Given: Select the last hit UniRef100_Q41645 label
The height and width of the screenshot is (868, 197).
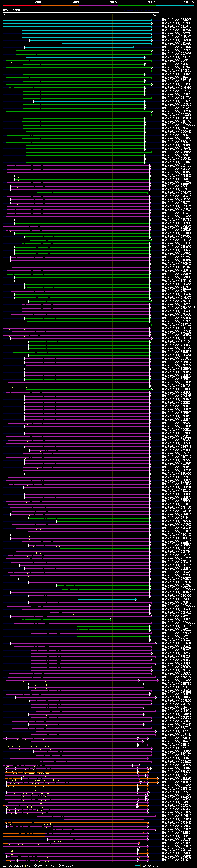Looking at the screenshot, I should [x=177, y=860].
